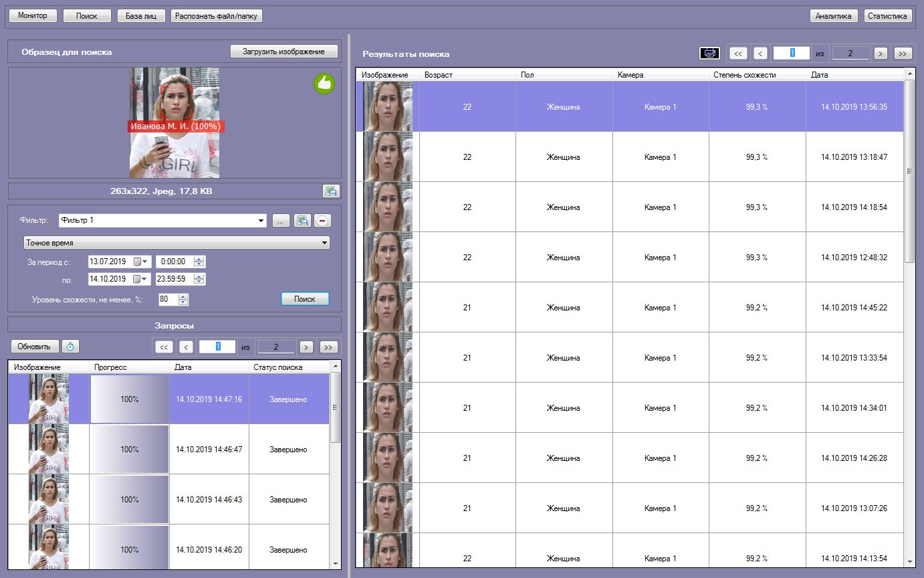Open the Аналитика section
924x578 pixels.
833,16
